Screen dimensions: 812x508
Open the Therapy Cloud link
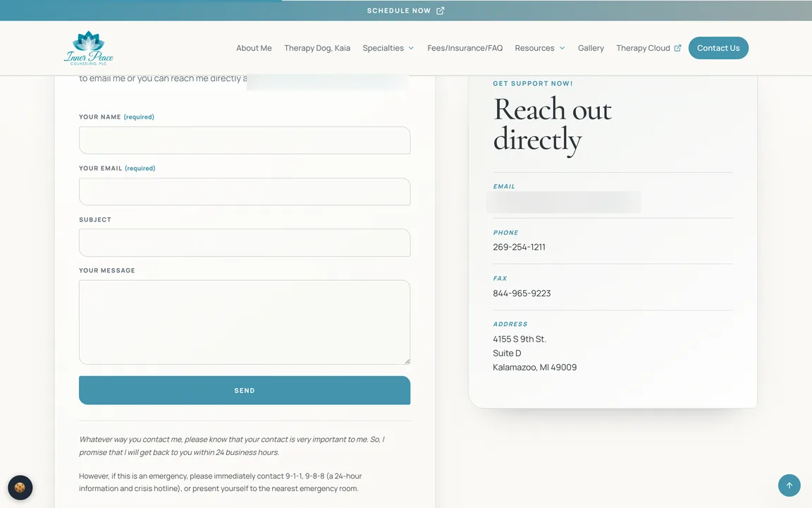(643, 48)
